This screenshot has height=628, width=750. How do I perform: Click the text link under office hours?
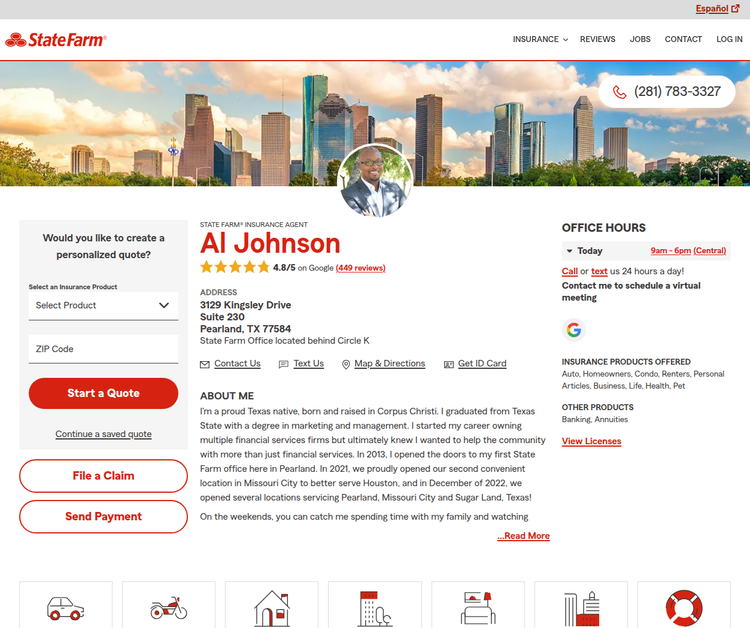(599, 271)
